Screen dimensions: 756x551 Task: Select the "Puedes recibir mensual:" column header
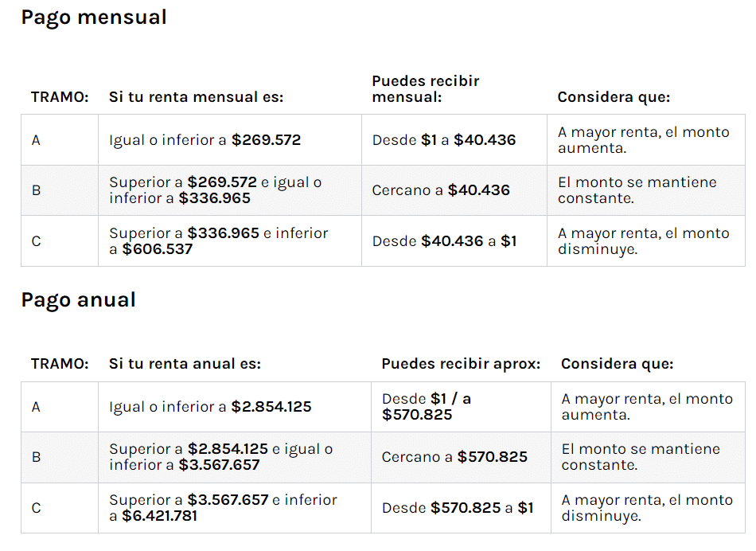(426, 89)
